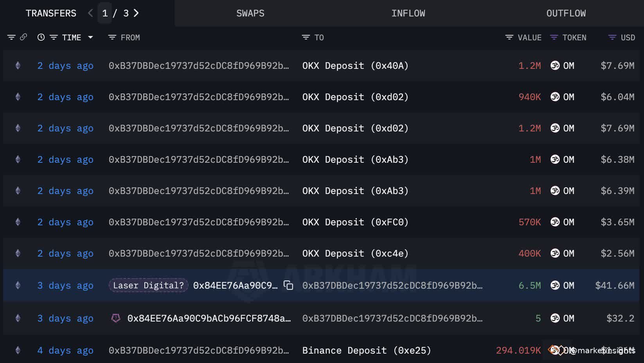Image resolution: width=644 pixels, height=363 pixels.
Task: Click OM token icon in the $32.2 row
Action: click(555, 318)
